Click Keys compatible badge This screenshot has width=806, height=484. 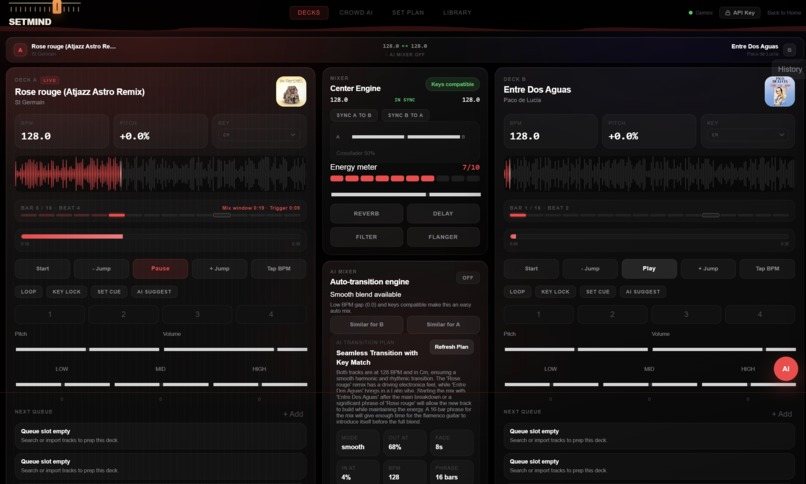pyautogui.click(x=452, y=84)
